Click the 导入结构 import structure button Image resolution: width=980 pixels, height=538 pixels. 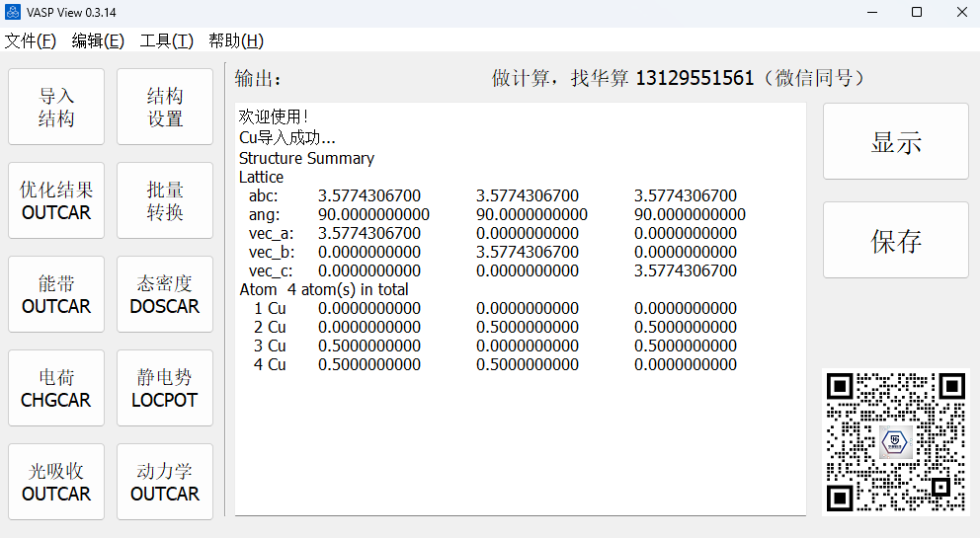(56, 108)
